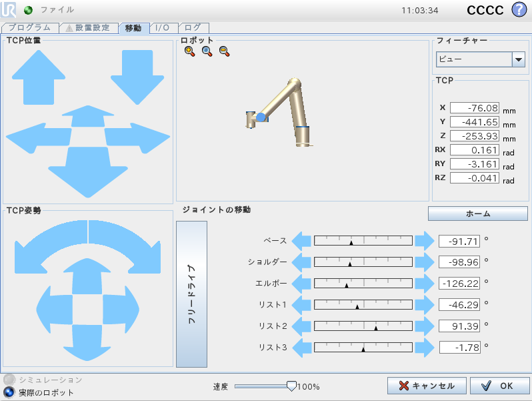Click the TCP RZ value field
This screenshot has height=401, width=532.
pyautogui.click(x=474, y=178)
